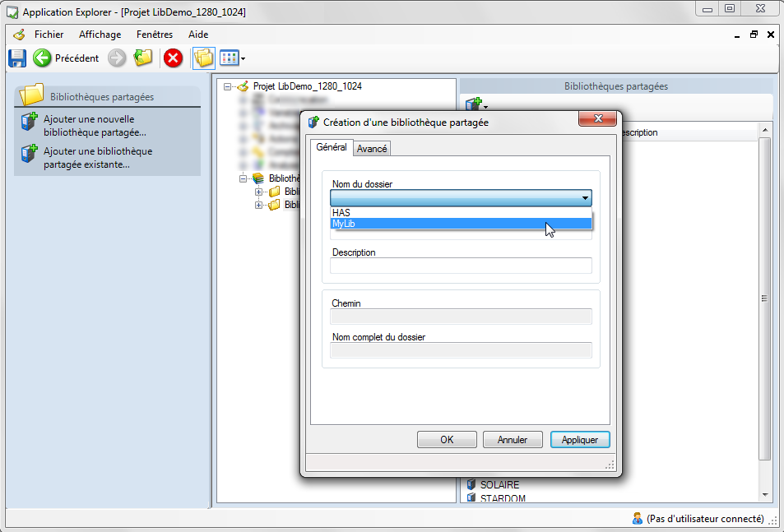Viewport: 784px width, 532px height.
Task: Switch to the Avancé tab
Action: coord(372,148)
